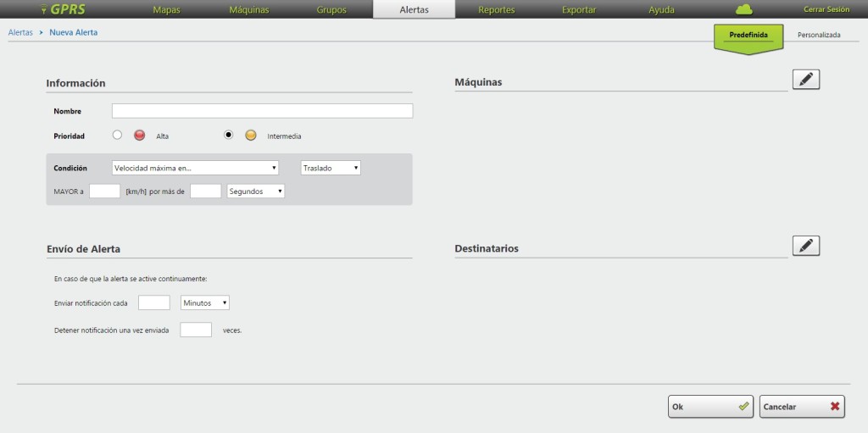Open the Minutos interval dropdown

tap(205, 303)
